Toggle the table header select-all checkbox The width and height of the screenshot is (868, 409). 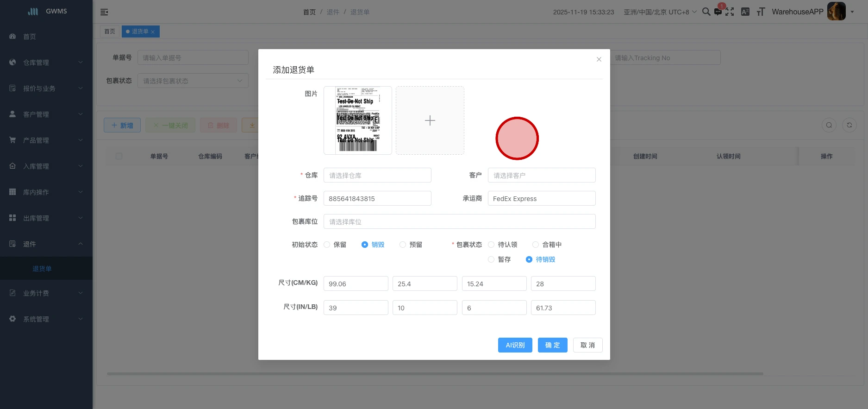tap(119, 156)
